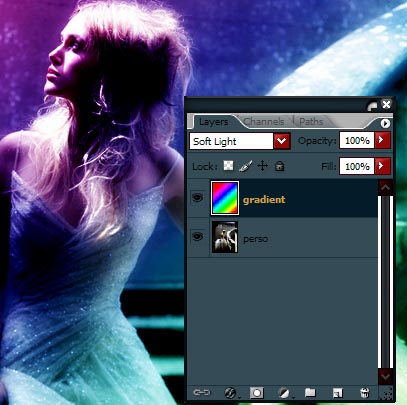The image size is (407, 405).
Task: Lock transparent pixels icon
Action: (228, 165)
